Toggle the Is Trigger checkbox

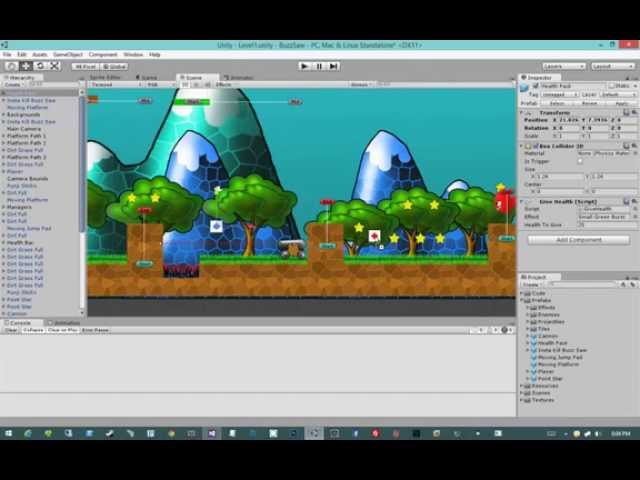[580, 161]
